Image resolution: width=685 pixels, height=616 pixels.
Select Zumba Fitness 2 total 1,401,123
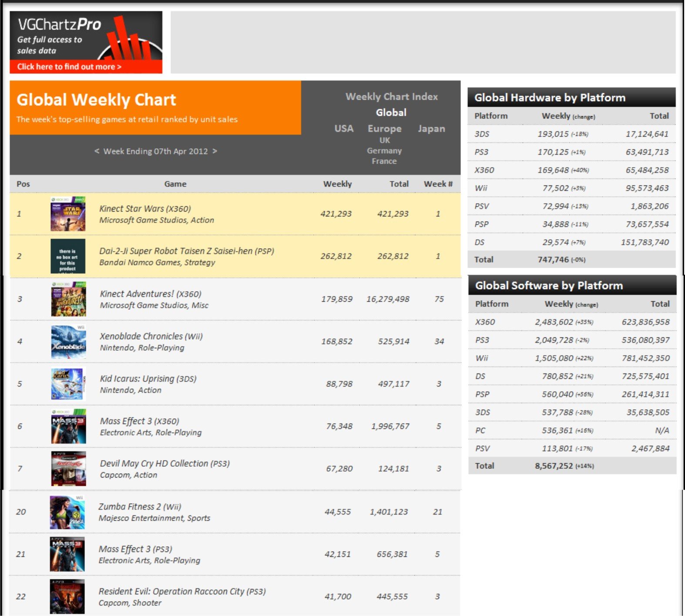(389, 512)
